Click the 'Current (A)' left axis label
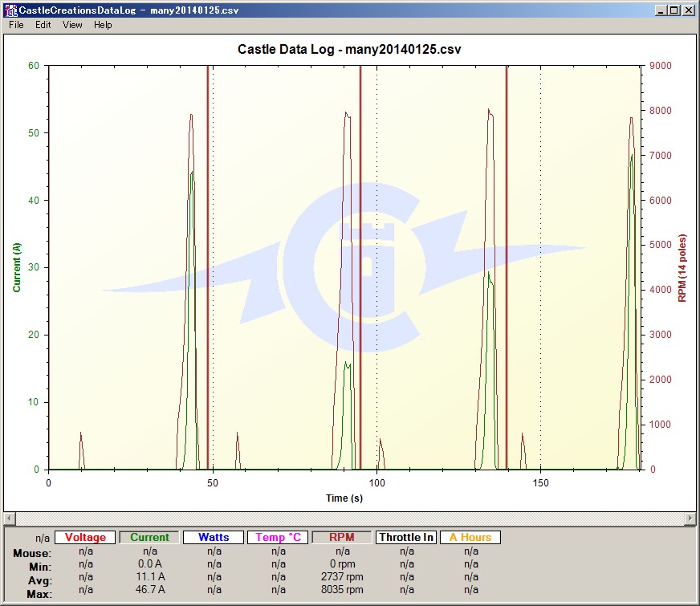 (17, 267)
